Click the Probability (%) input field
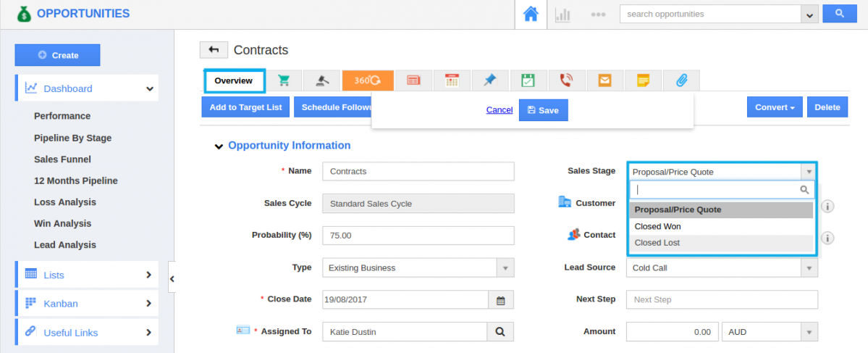This screenshot has width=868, height=353. (418, 236)
